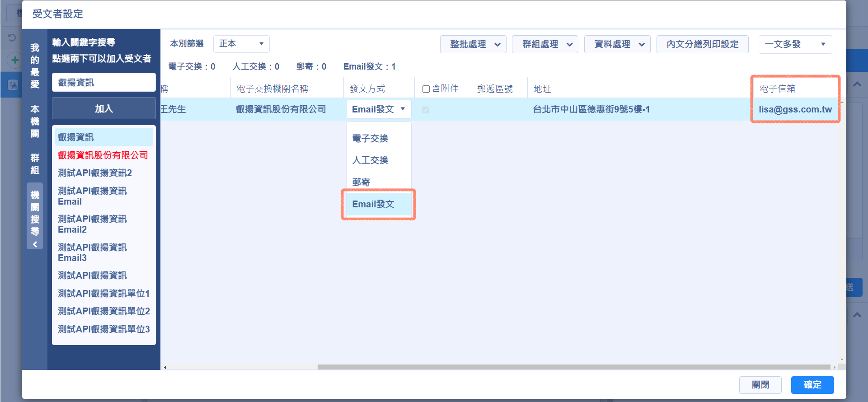Expand the 整批處理 dropdown
Screen dimensions: 868x402
point(473,44)
